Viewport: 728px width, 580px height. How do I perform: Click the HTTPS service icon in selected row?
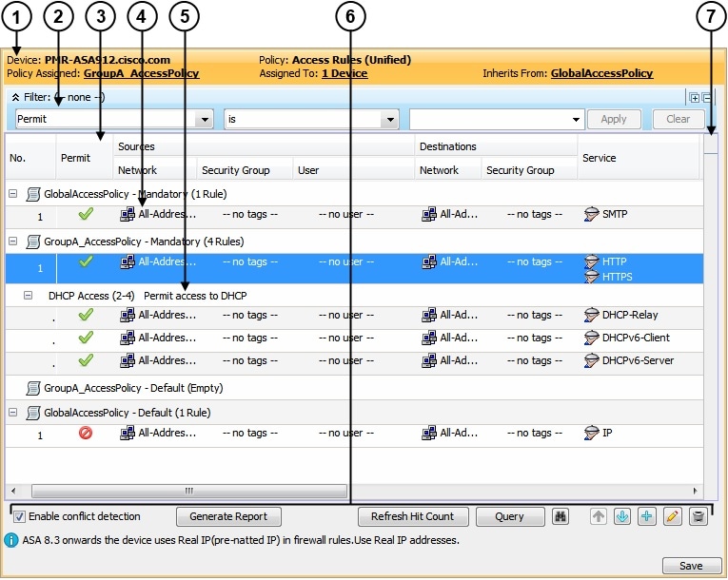click(x=591, y=277)
